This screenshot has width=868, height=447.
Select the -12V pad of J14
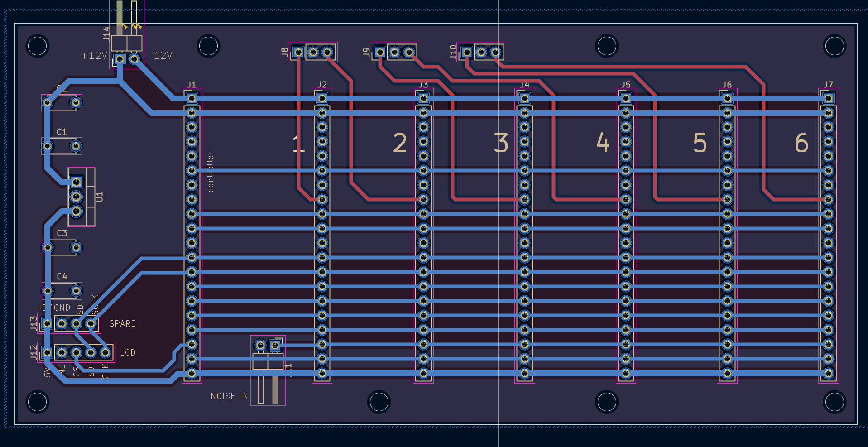coord(134,59)
